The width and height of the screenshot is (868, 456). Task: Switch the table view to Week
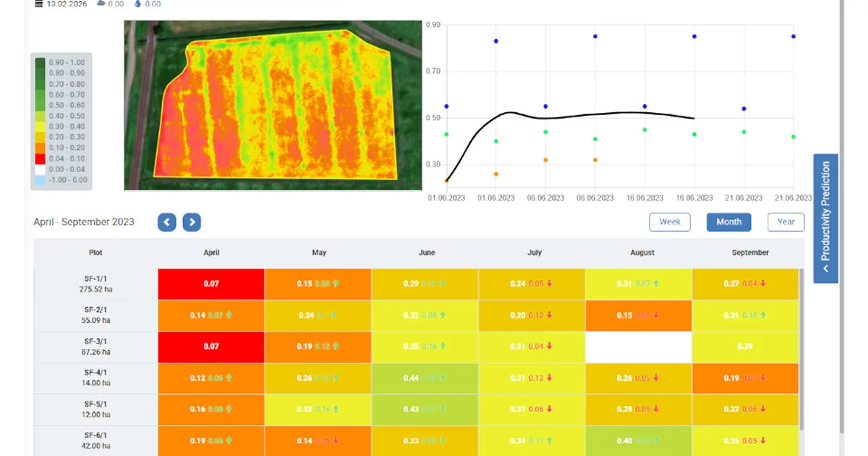[x=670, y=222]
